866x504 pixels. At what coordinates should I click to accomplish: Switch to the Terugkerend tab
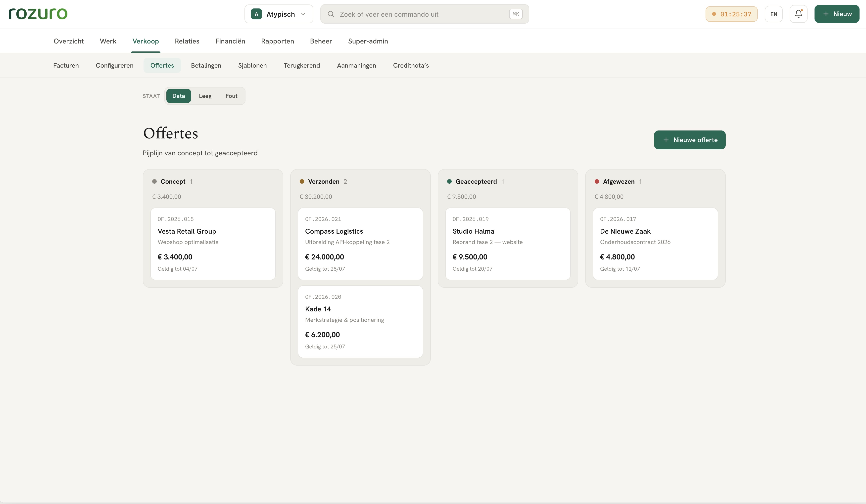302,65
